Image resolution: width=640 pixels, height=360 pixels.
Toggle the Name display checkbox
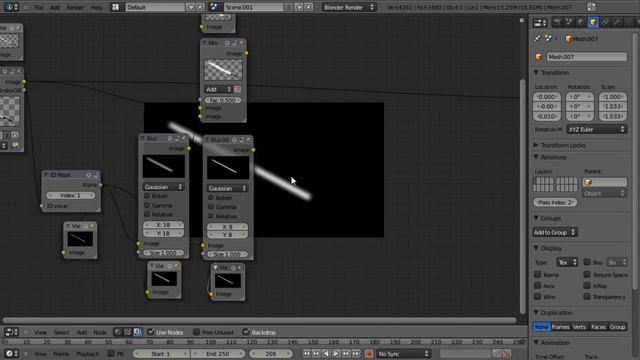538,274
